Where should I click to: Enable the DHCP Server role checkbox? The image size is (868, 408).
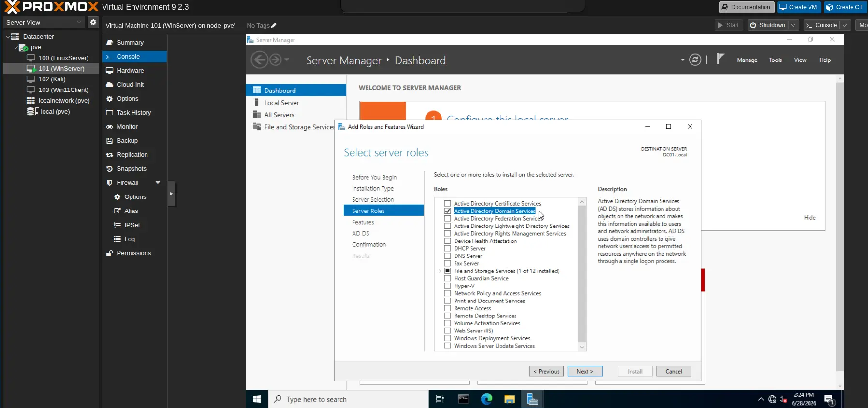click(x=448, y=249)
